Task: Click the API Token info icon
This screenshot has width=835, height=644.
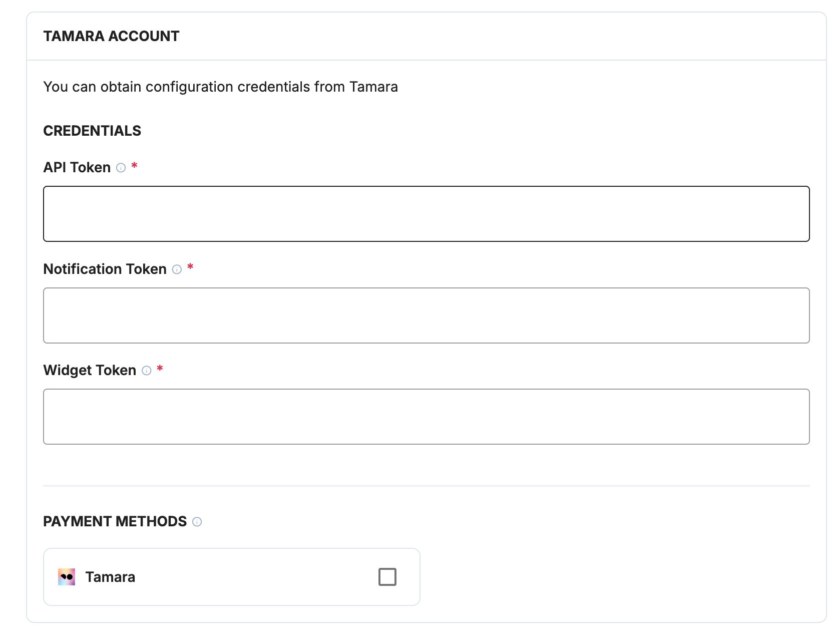Action: pos(121,168)
